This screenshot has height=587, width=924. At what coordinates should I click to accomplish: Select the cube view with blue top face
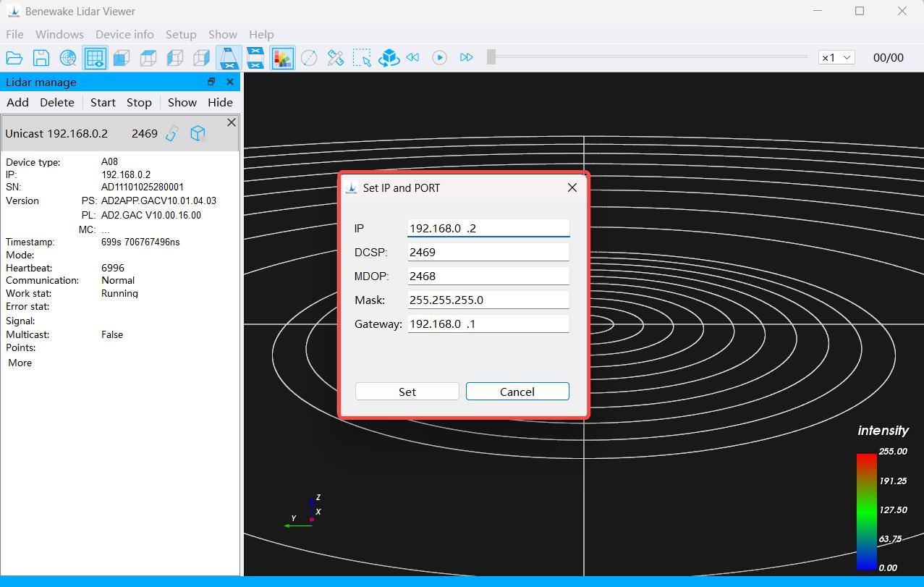148,58
